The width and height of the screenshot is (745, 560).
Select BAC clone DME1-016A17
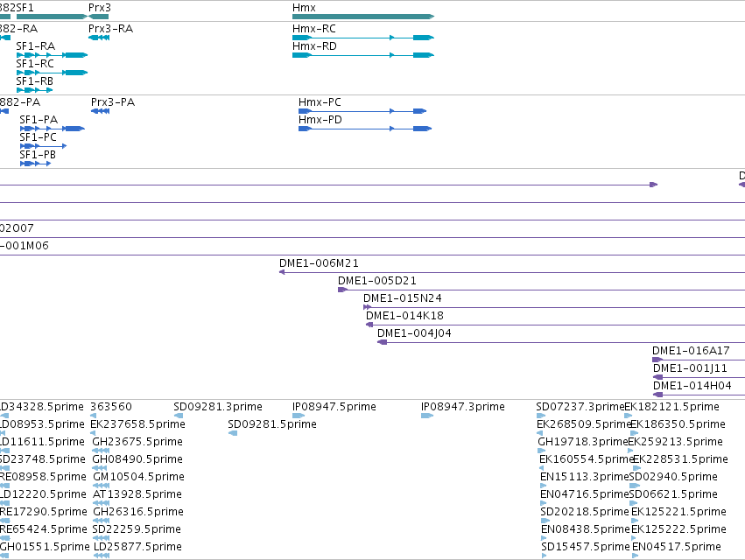[699, 360]
